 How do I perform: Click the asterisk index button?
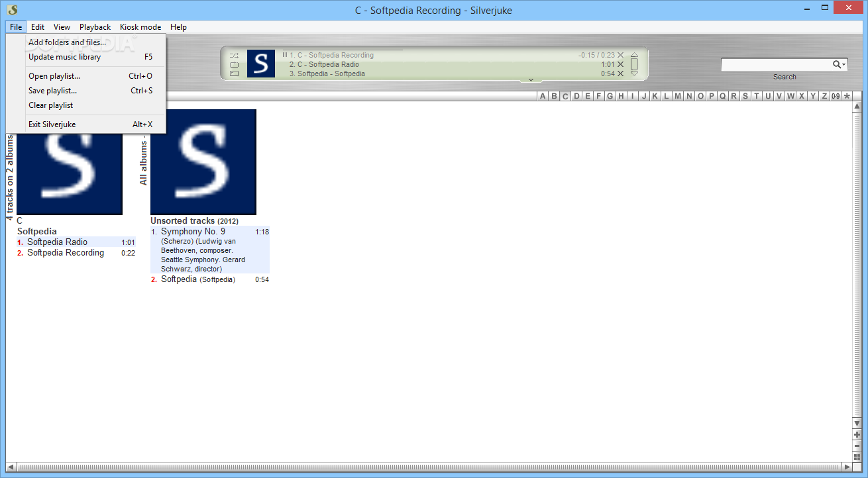click(x=847, y=96)
